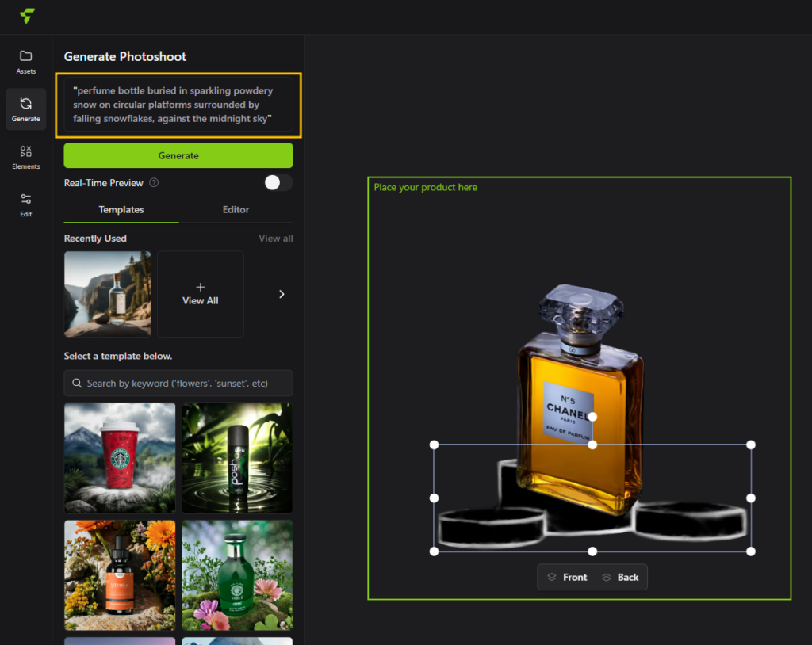Click the perfume snow prompt text box

tap(178, 105)
